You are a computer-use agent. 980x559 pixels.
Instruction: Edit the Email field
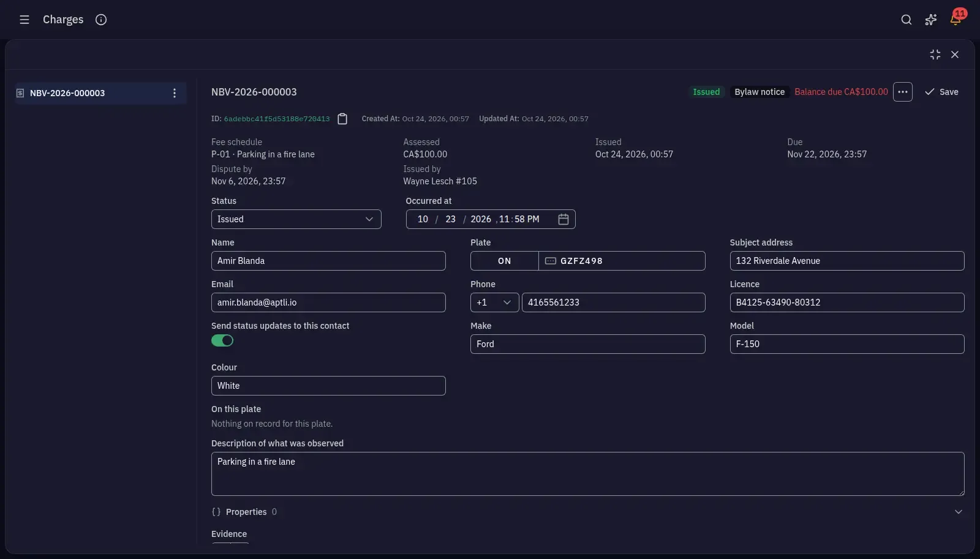[x=328, y=302]
